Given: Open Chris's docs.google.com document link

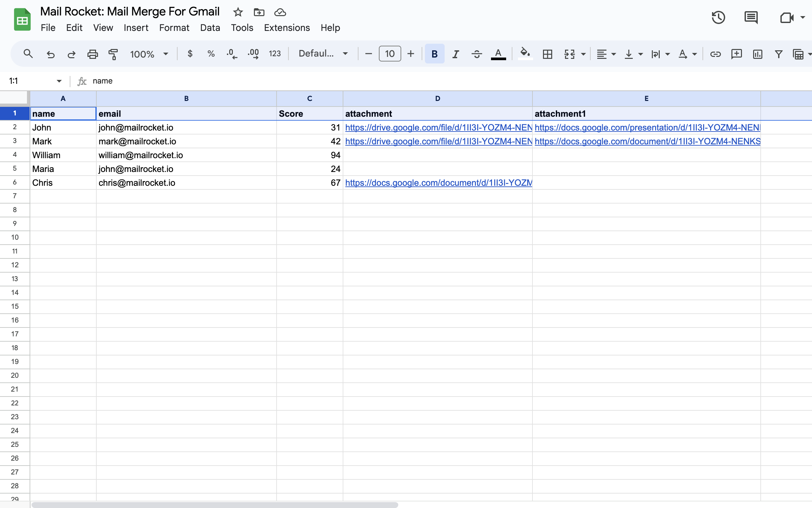Looking at the screenshot, I should [x=438, y=183].
